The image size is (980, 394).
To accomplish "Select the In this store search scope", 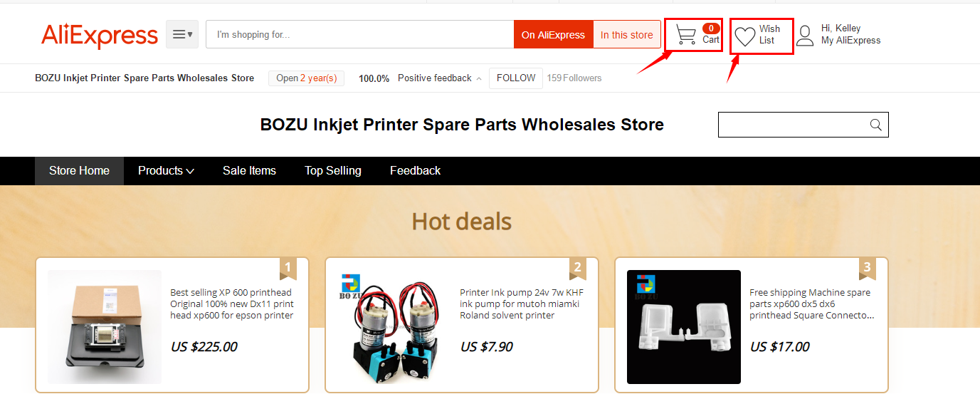I will (627, 34).
